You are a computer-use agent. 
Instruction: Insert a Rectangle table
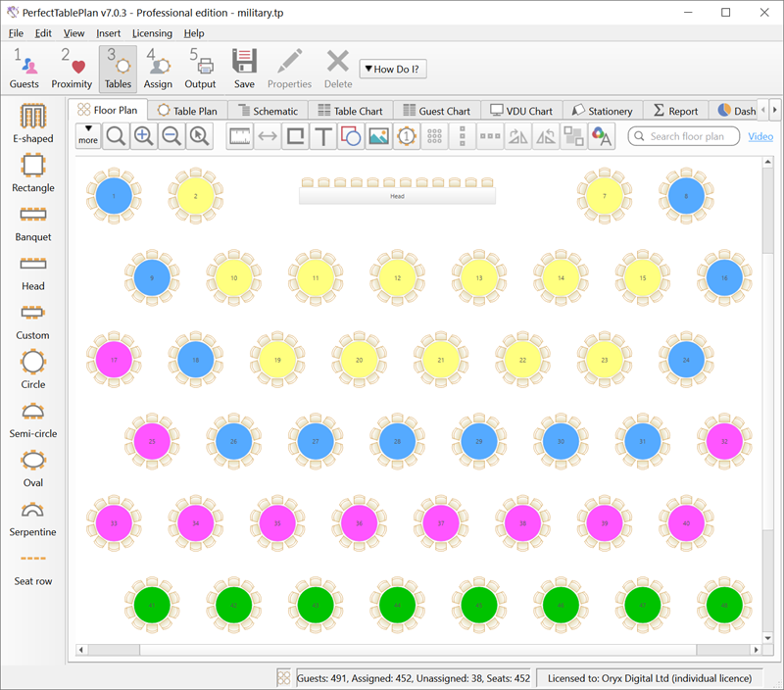click(x=33, y=172)
